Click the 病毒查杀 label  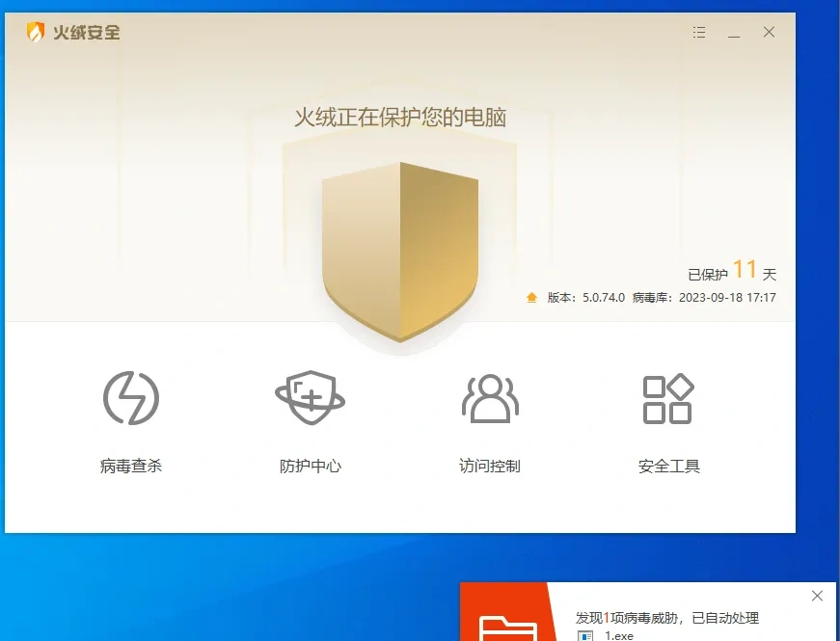point(131,466)
